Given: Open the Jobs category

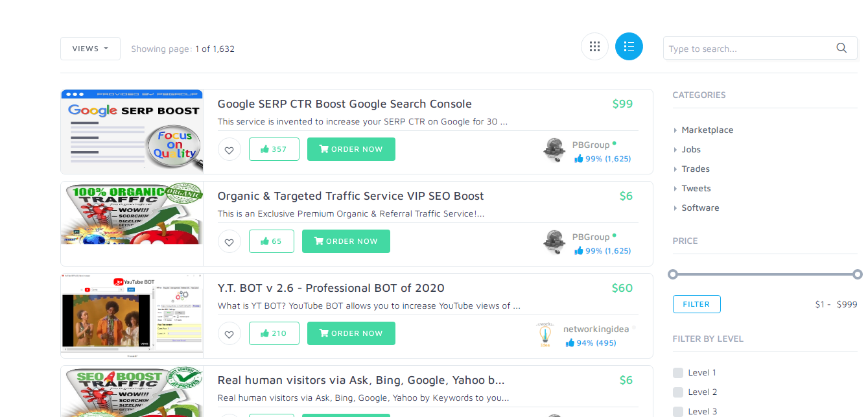Looking at the screenshot, I should pyautogui.click(x=691, y=150).
